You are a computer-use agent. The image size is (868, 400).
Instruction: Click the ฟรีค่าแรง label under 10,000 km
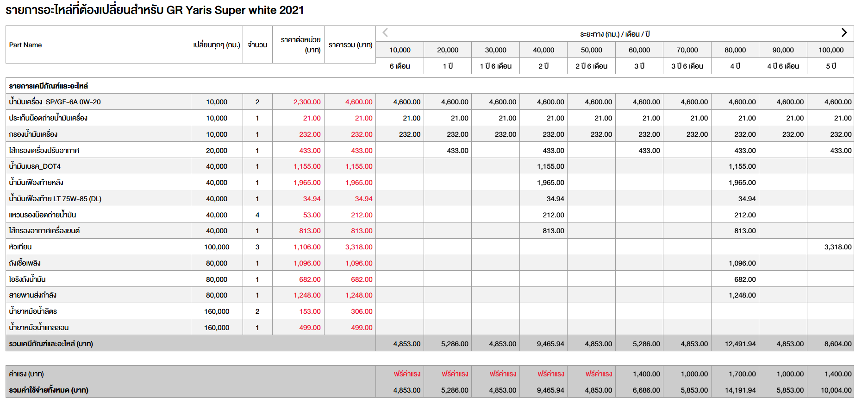coord(407,374)
